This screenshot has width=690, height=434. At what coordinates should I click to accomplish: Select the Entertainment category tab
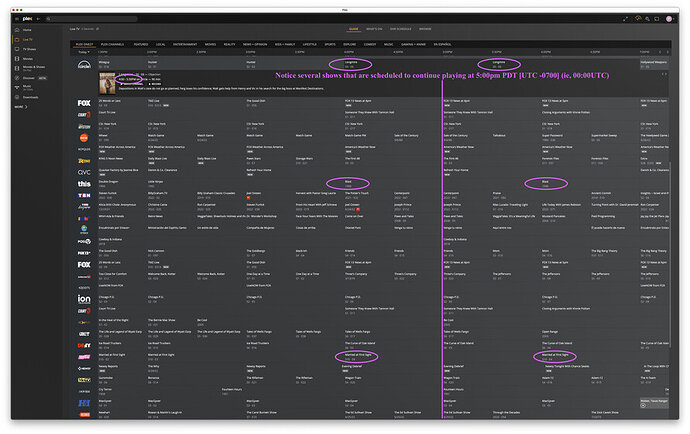point(185,44)
